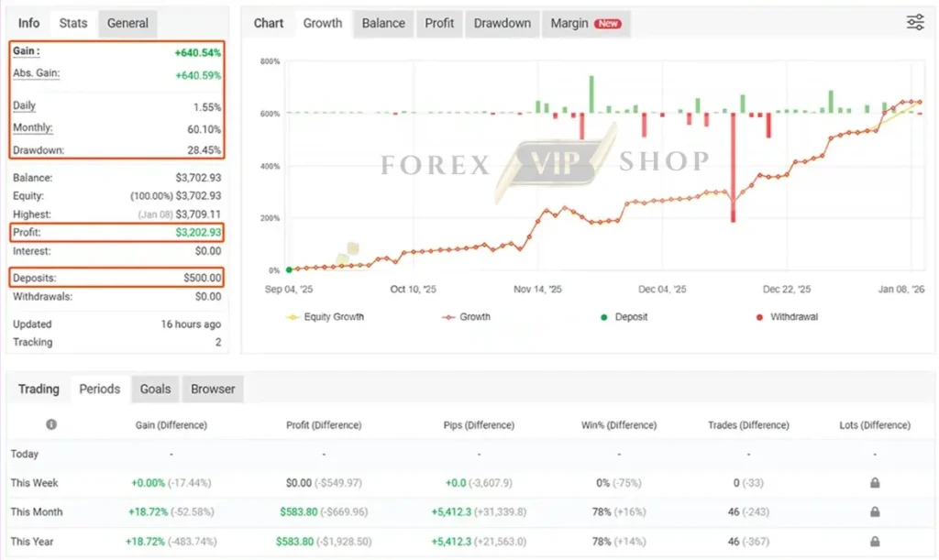Click the lock icon in the This Month row
Image resolution: width=939 pixels, height=560 pixels.
click(x=875, y=511)
